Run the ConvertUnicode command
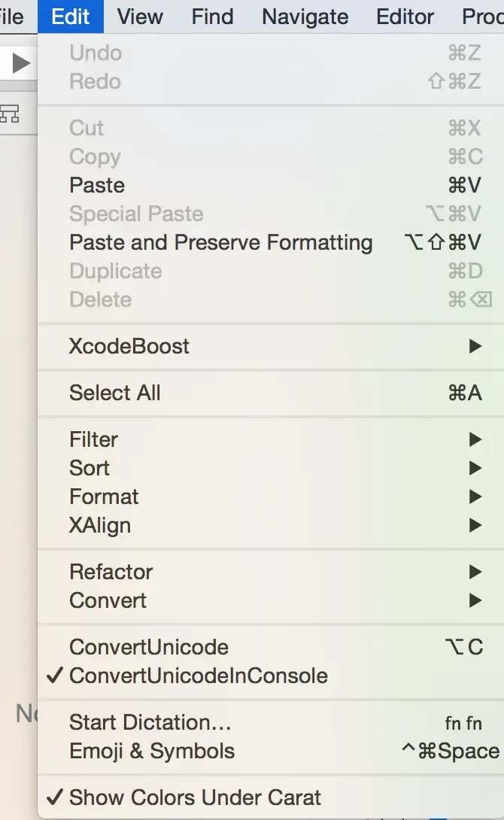The width and height of the screenshot is (504, 820). [x=149, y=647]
